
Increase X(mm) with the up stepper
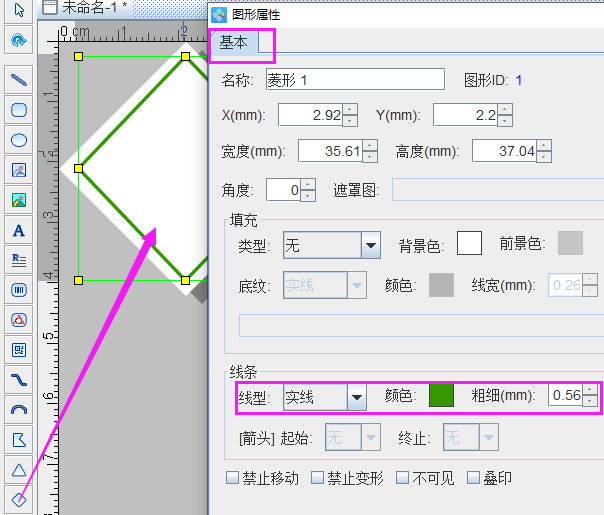point(350,109)
